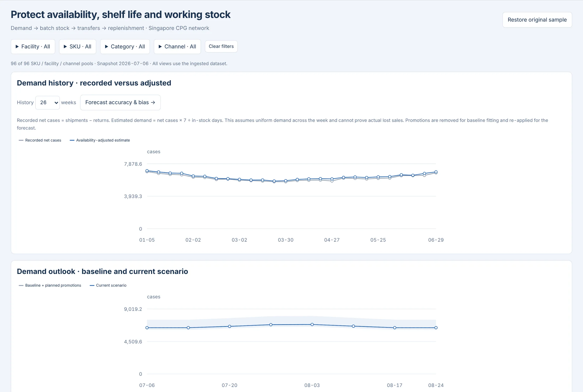Expand the Channel · All filter
The width and height of the screenshot is (583, 392).
177,47
